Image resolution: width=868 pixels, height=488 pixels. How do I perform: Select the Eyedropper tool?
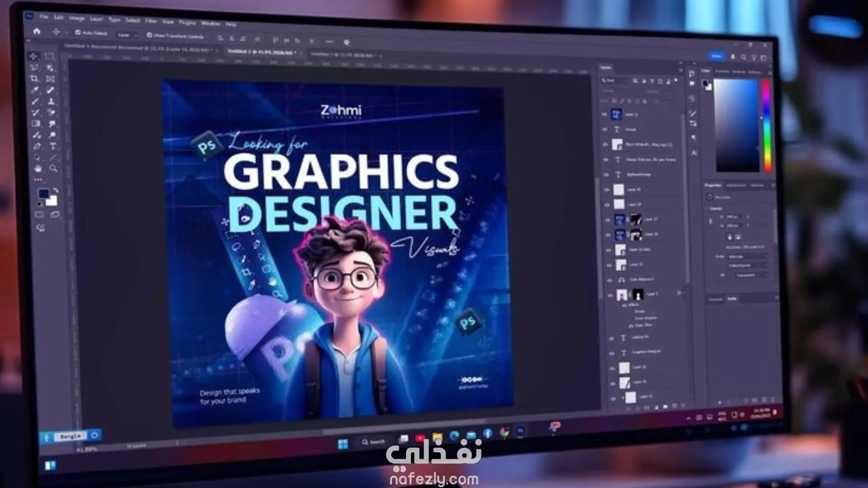click(35, 90)
